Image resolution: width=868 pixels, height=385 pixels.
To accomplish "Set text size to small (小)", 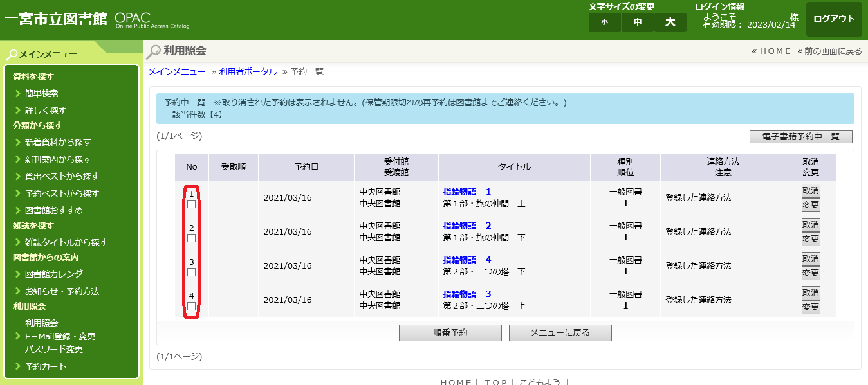I will [x=604, y=22].
